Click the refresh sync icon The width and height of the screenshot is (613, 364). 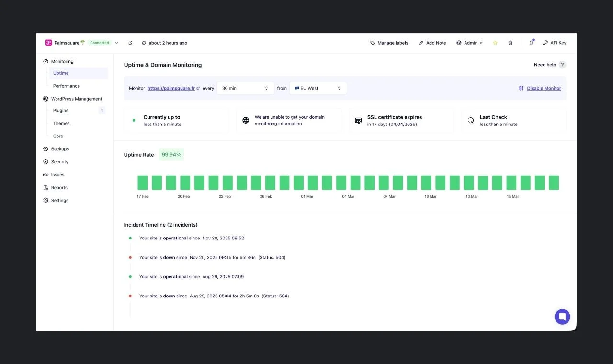pos(144,43)
